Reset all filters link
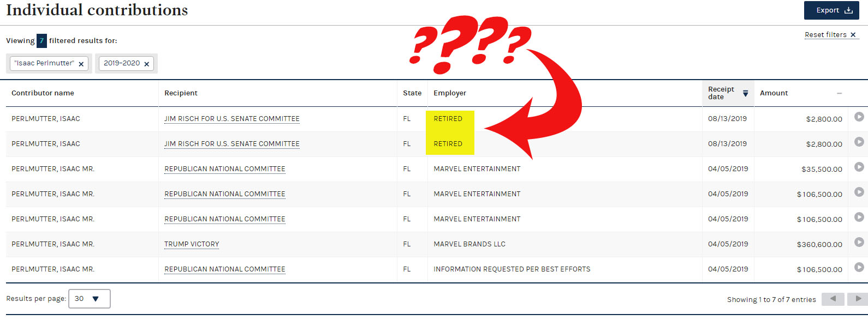The image size is (868, 320). click(x=830, y=35)
